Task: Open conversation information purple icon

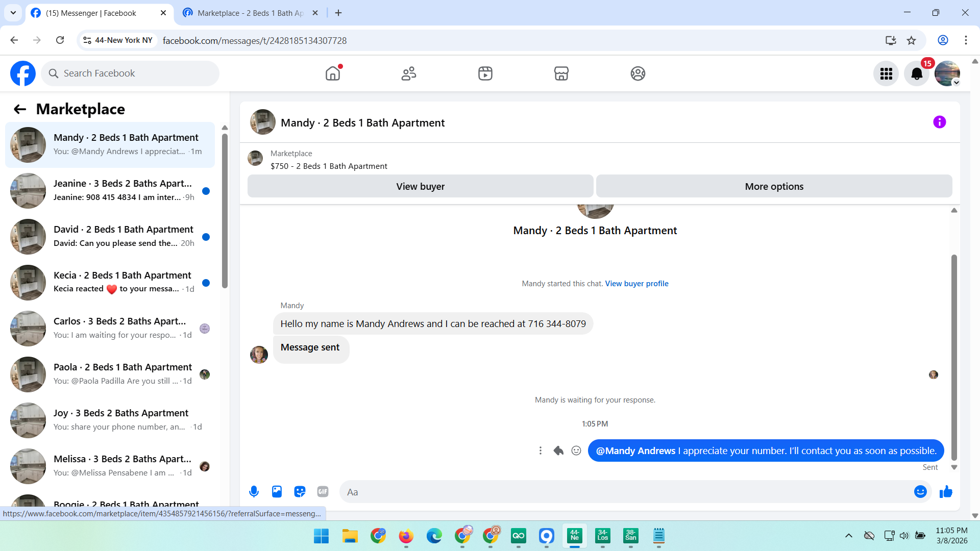Action: click(x=939, y=122)
